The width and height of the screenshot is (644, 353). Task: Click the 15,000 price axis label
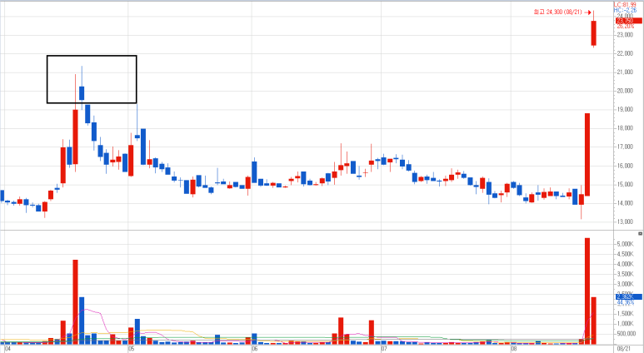click(x=625, y=184)
